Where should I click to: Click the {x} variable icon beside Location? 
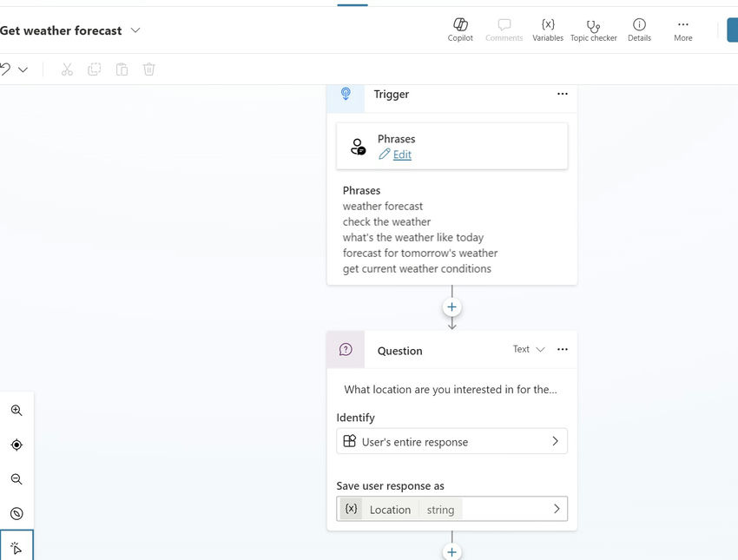pos(351,509)
